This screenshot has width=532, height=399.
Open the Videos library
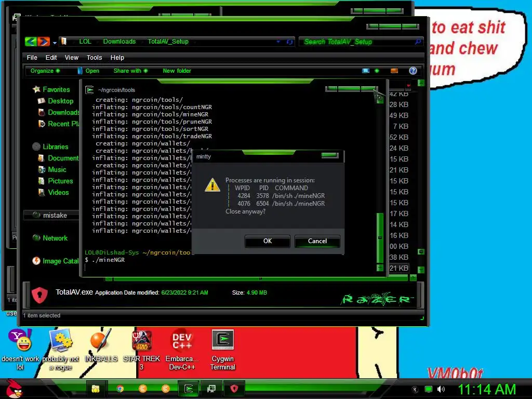click(x=54, y=192)
